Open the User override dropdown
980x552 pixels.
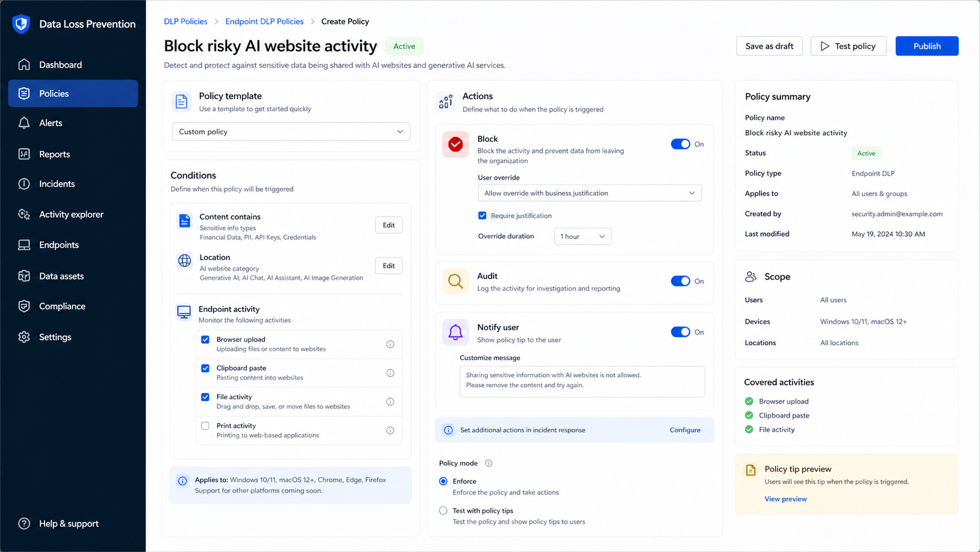click(x=590, y=193)
